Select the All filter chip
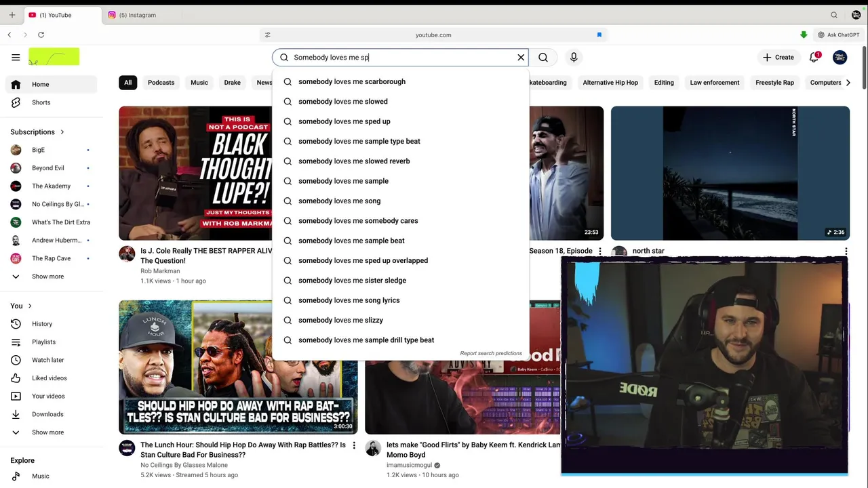This screenshot has height=488, width=868. click(x=127, y=83)
